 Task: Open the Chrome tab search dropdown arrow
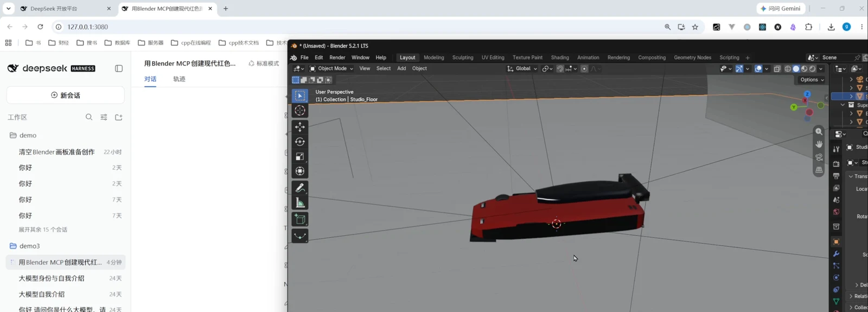point(8,9)
